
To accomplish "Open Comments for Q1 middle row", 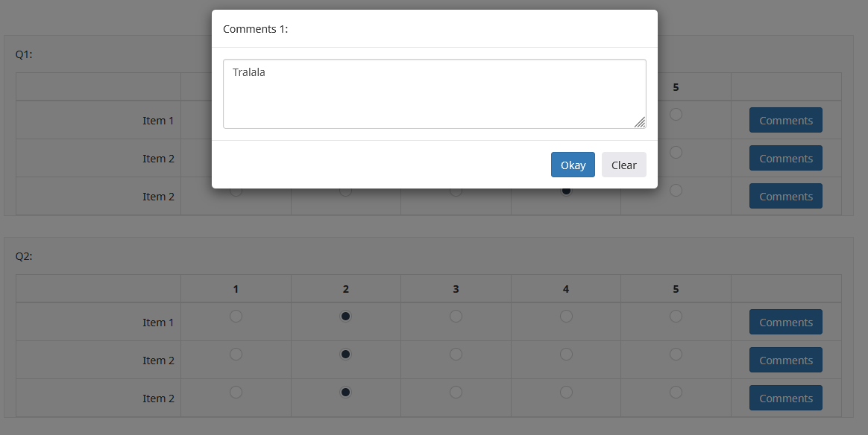I will point(785,159).
